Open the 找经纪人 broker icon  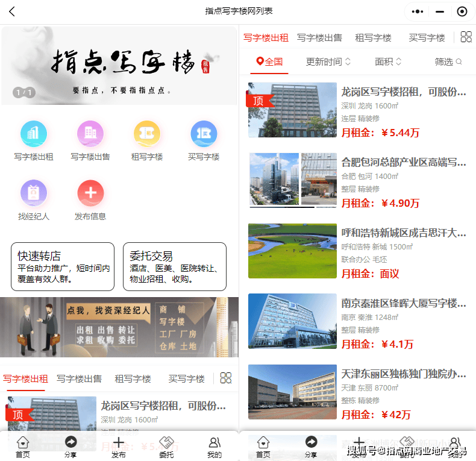[x=34, y=193]
